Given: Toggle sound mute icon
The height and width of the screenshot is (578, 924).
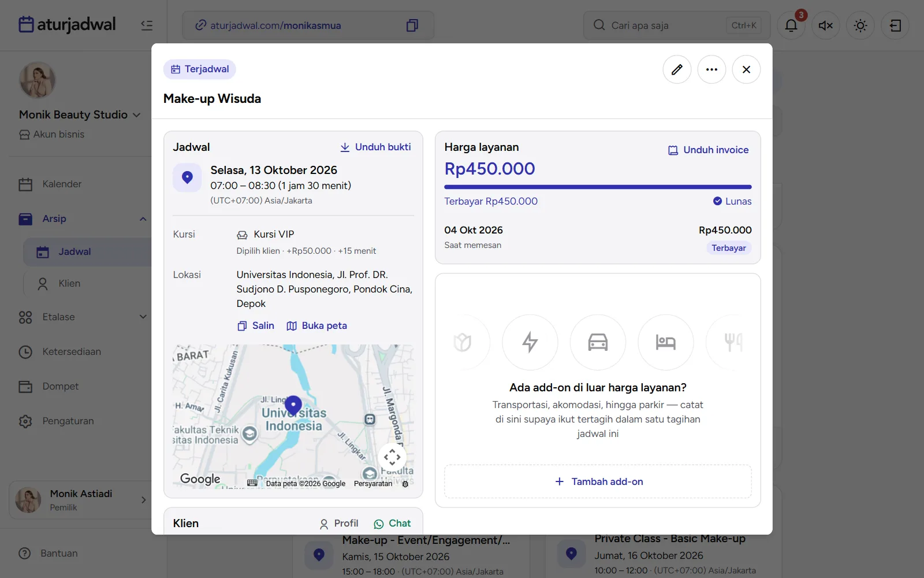Looking at the screenshot, I should click(x=826, y=25).
